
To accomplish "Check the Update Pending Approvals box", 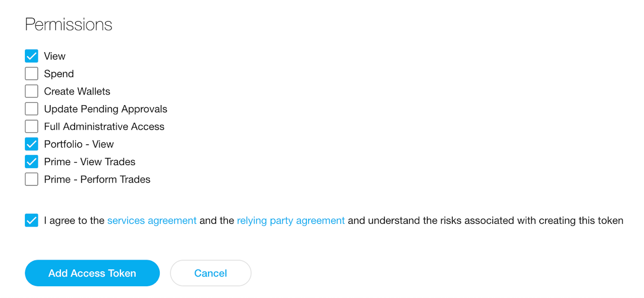I will click(31, 109).
